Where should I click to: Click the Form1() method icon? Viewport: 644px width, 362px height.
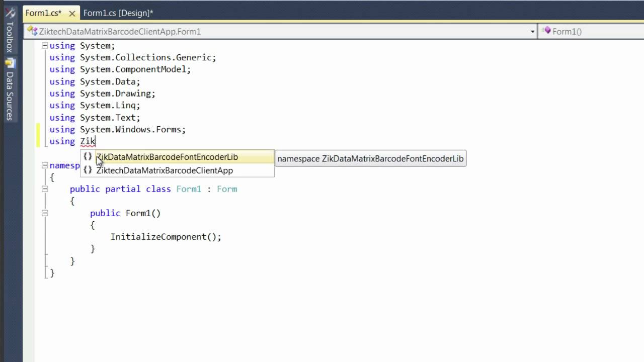[x=547, y=31]
